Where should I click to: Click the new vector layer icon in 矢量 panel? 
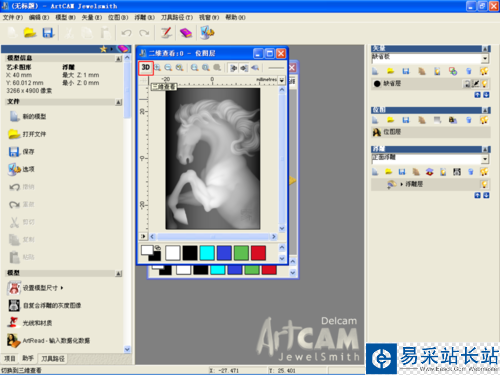(x=375, y=71)
